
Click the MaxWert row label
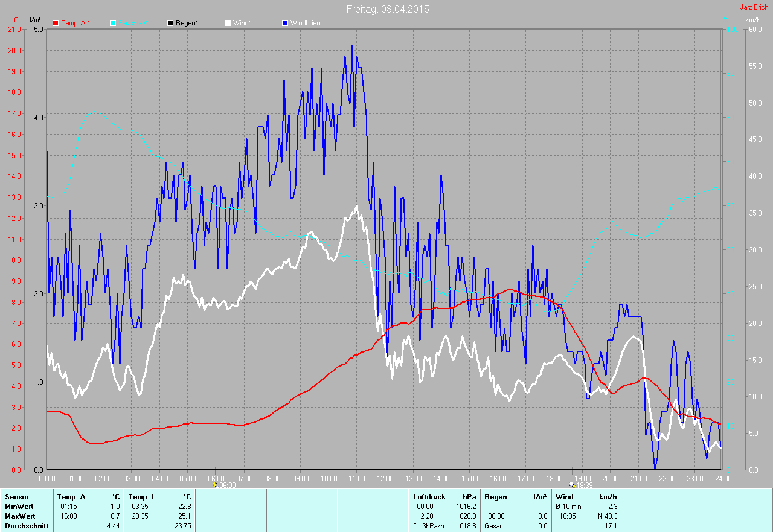point(20,516)
